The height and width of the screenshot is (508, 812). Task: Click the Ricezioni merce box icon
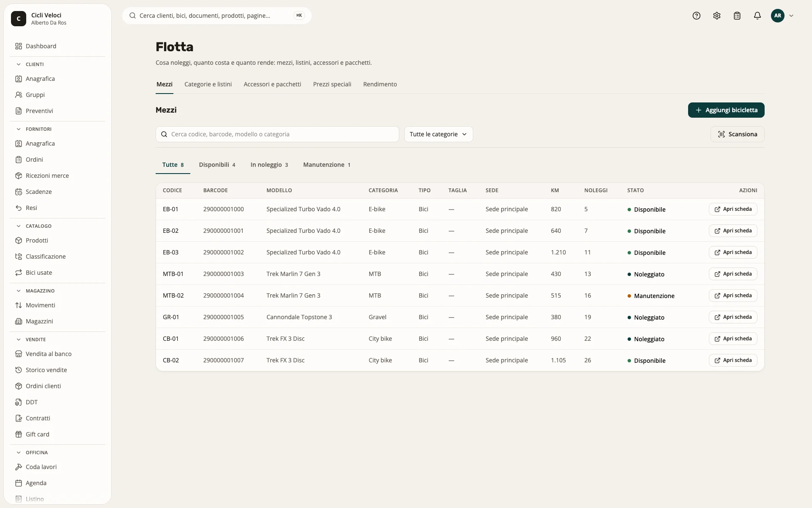(19, 176)
